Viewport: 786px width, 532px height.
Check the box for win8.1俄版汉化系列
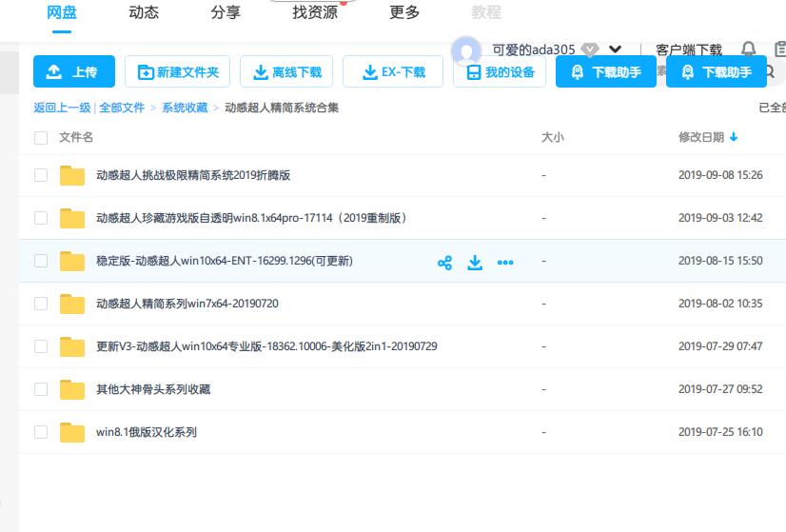coord(41,432)
